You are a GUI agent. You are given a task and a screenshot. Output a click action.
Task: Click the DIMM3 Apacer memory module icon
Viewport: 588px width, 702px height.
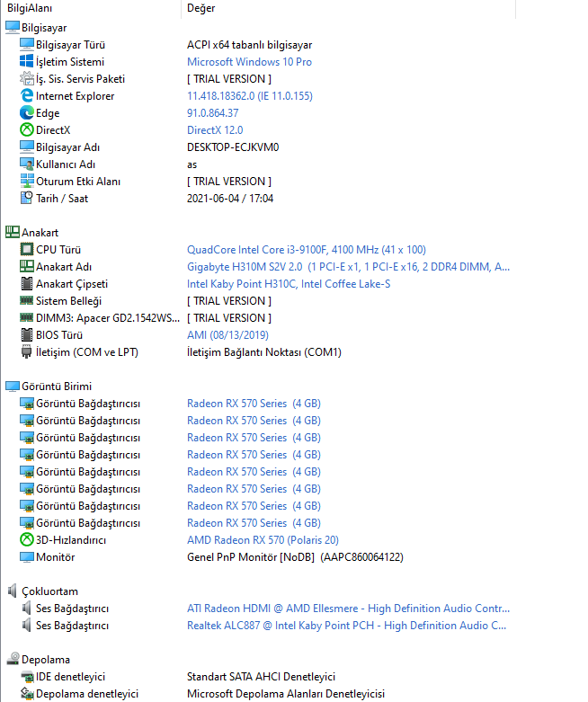27,317
